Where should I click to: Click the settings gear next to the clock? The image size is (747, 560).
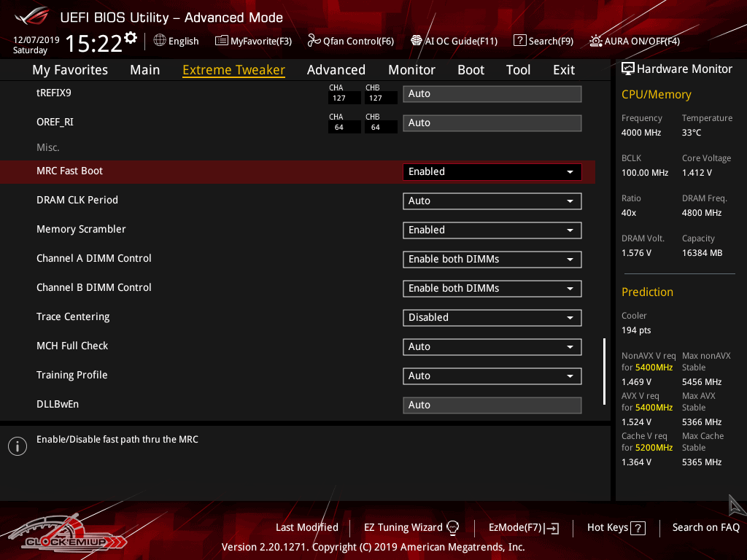click(131, 38)
